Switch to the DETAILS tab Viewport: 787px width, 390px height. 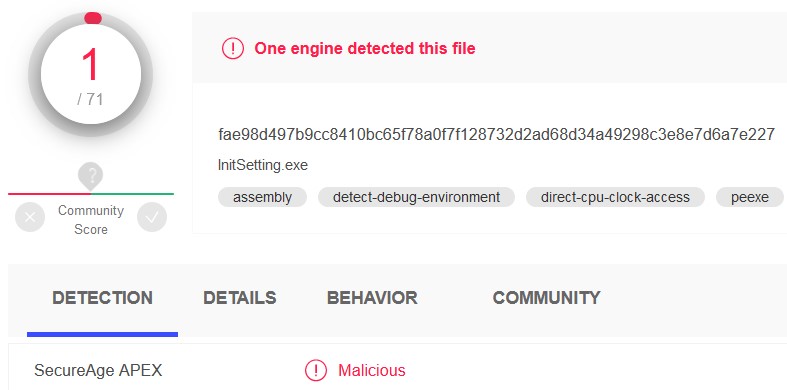239,298
